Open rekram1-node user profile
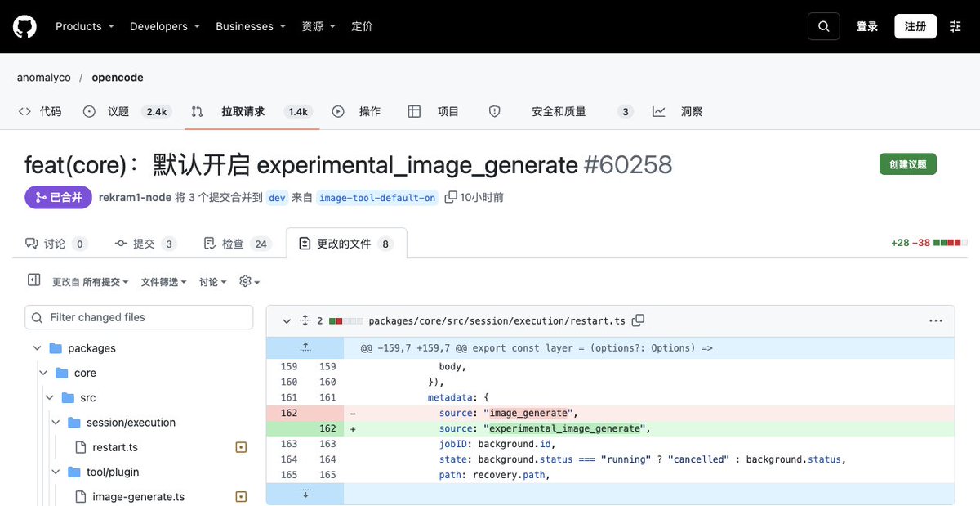This screenshot has height=506, width=980. tap(135, 197)
